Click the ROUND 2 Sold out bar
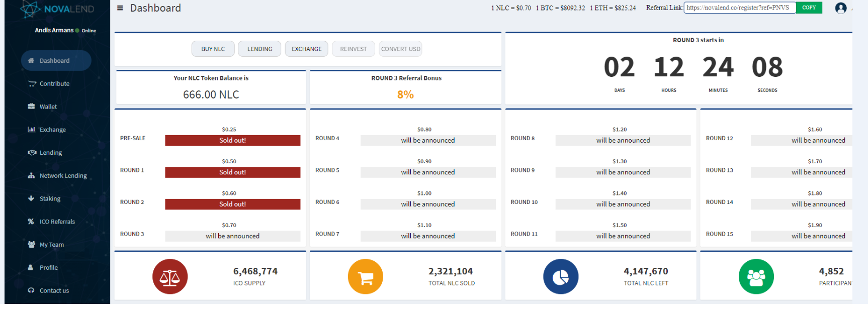The image size is (868, 313). click(x=232, y=204)
